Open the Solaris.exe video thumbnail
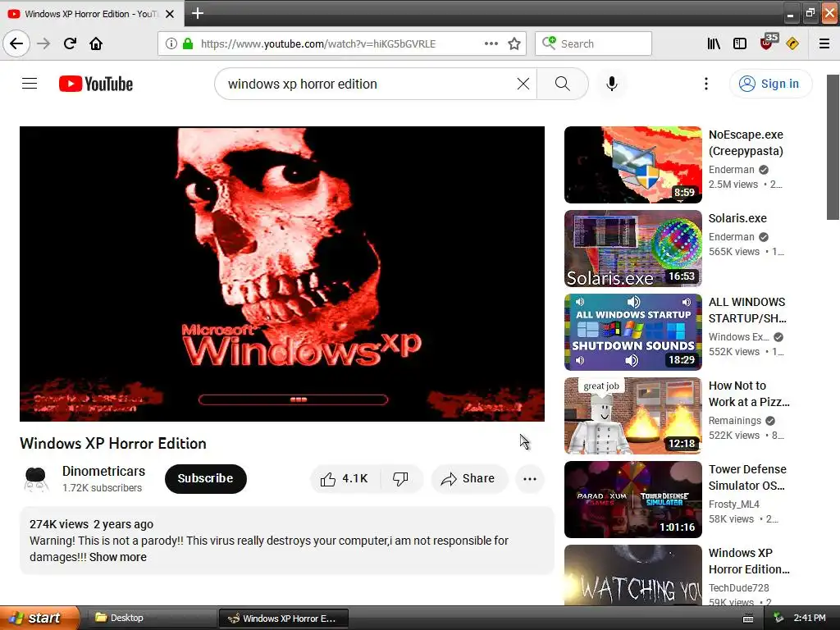840x630 pixels. tap(632, 248)
